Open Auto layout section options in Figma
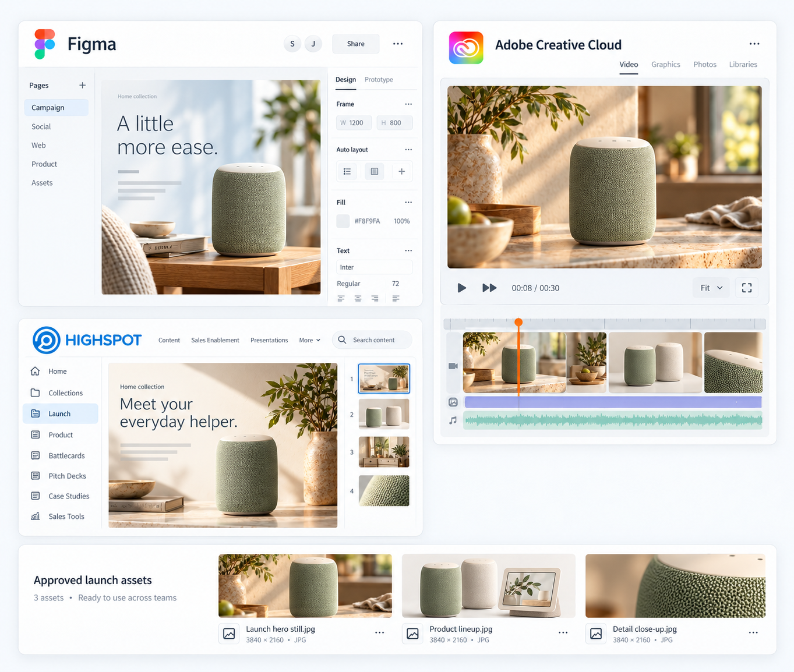The width and height of the screenshot is (794, 672). [x=408, y=150]
